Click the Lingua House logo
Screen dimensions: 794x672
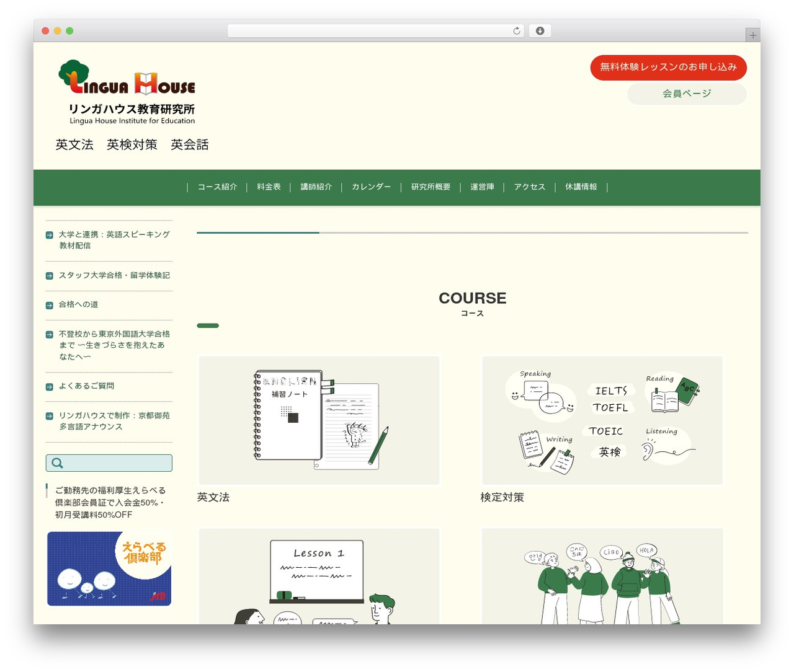127,92
